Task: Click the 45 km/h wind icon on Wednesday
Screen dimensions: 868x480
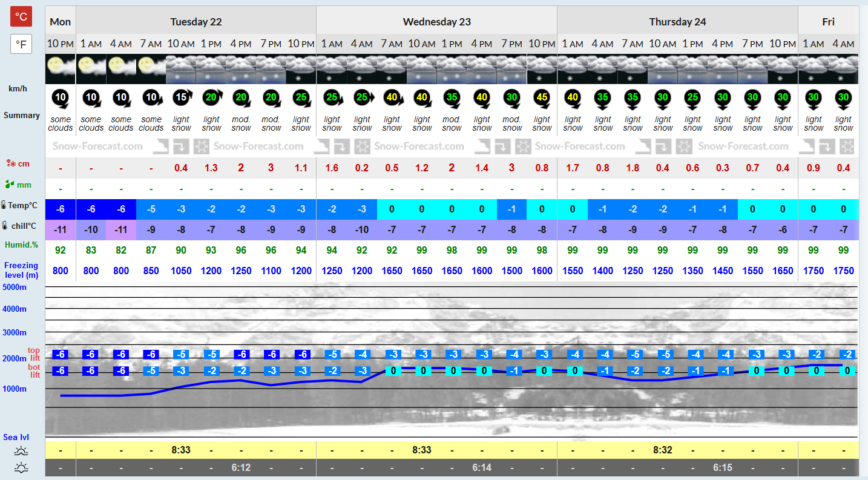Action: click(x=542, y=97)
